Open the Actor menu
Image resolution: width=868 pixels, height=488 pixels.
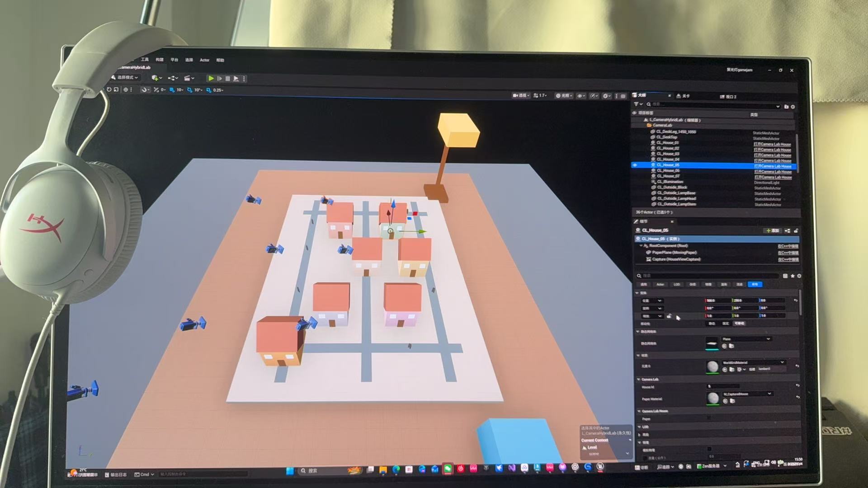pos(204,60)
